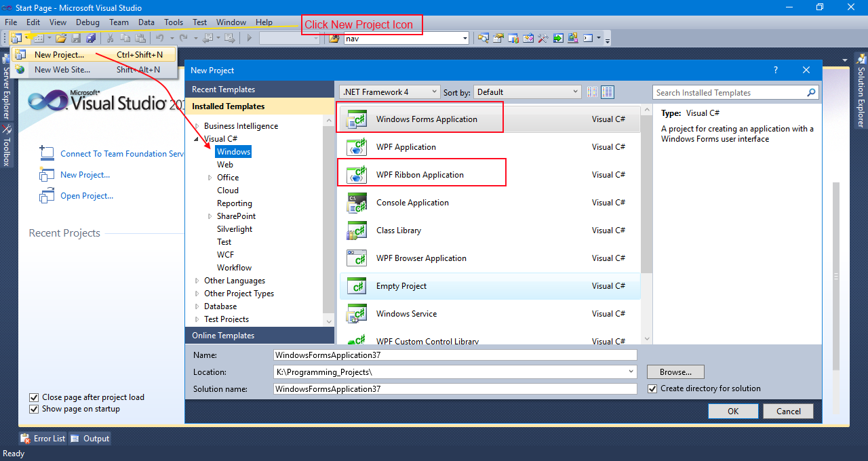Click the Cancel button

[788, 411]
